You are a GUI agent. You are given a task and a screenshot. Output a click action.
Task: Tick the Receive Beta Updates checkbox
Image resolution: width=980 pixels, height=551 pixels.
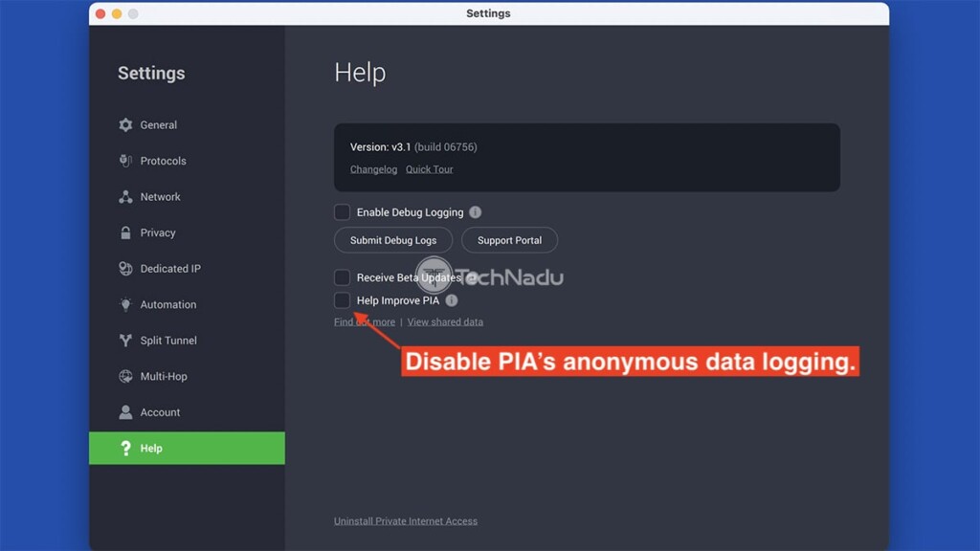pyautogui.click(x=342, y=277)
